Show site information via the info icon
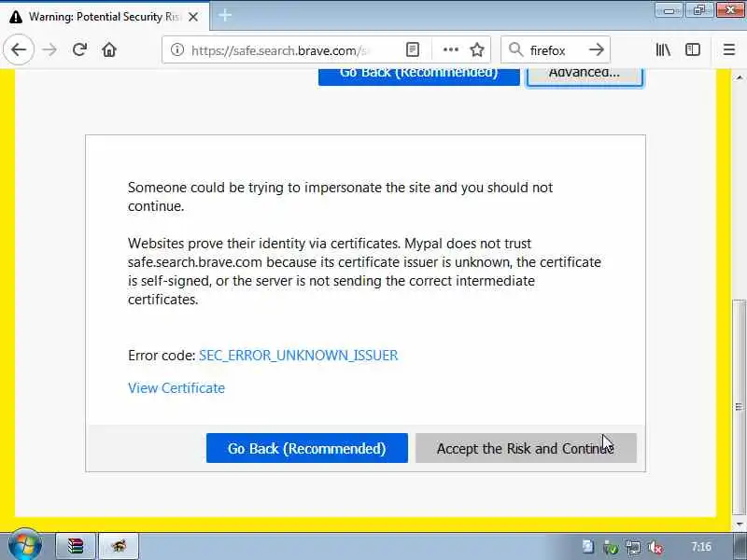 (177, 49)
